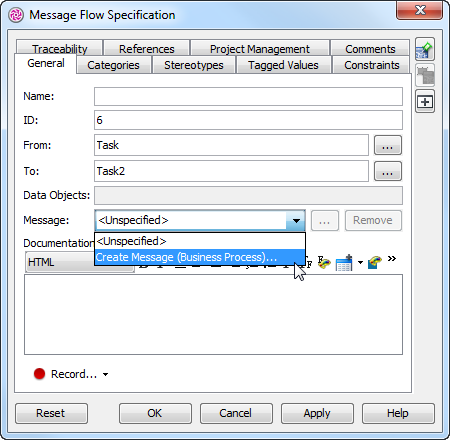Click the add table icon
This screenshot has width=450, height=440.
[344, 263]
